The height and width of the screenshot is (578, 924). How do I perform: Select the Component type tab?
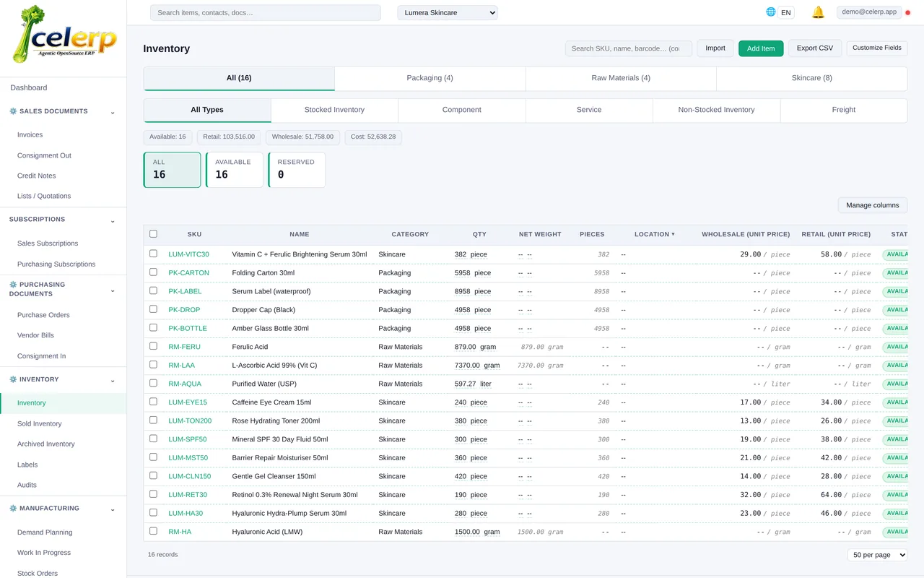pyautogui.click(x=461, y=110)
